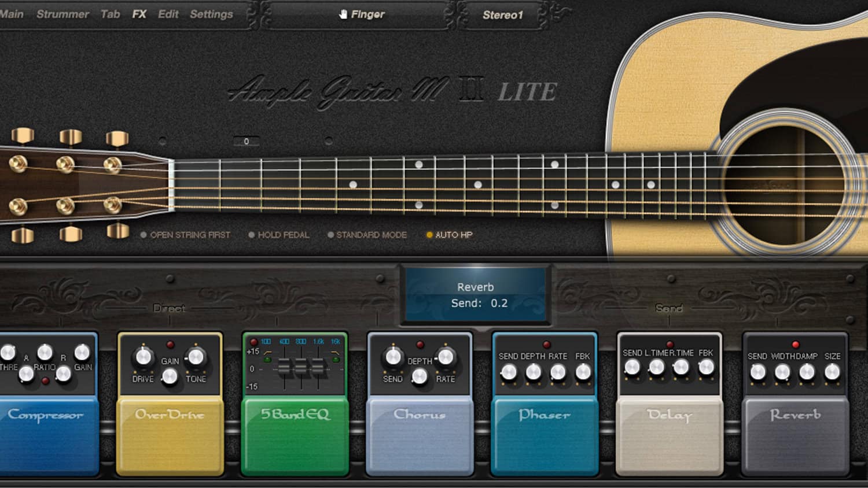The width and height of the screenshot is (868, 488).
Task: Click the OverDrive DRIVE knob
Action: (143, 357)
